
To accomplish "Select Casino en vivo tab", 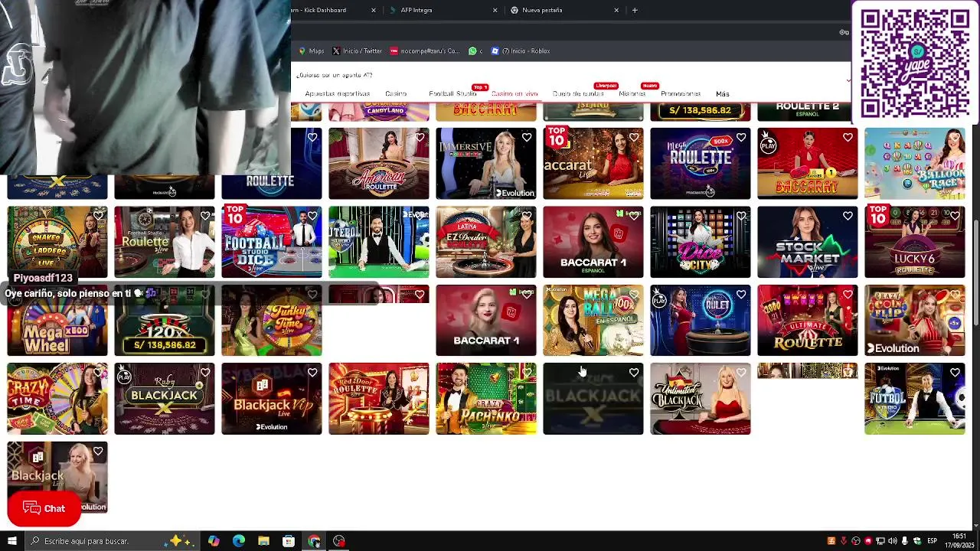I will click(514, 93).
